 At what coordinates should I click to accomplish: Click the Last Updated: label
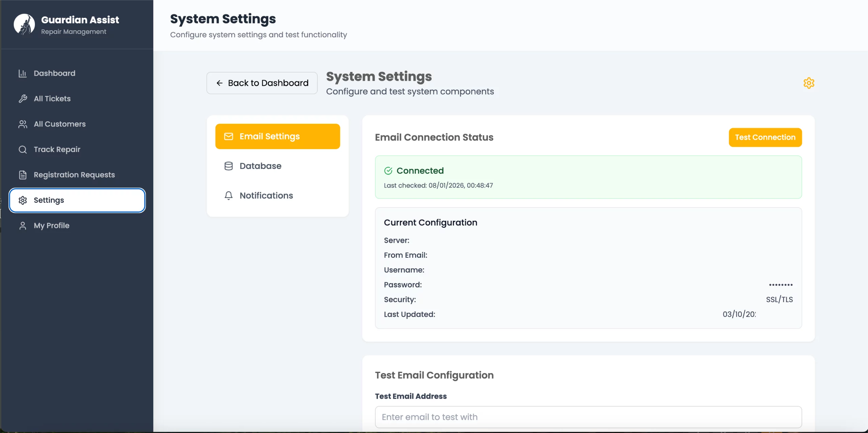[x=410, y=314]
